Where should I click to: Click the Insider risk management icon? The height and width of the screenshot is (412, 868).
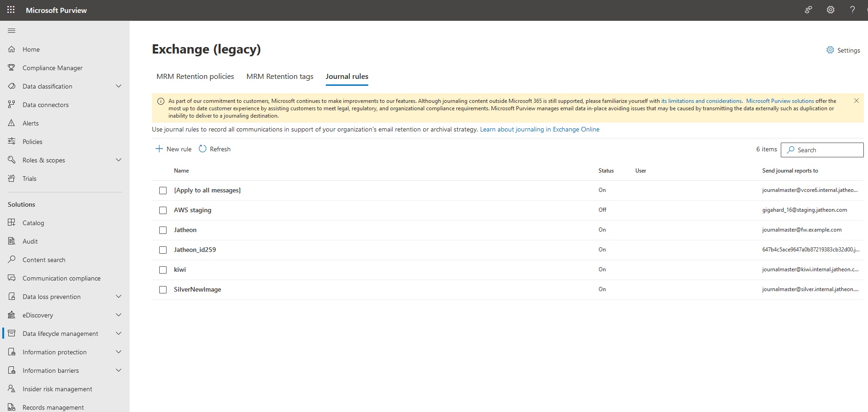click(12, 389)
